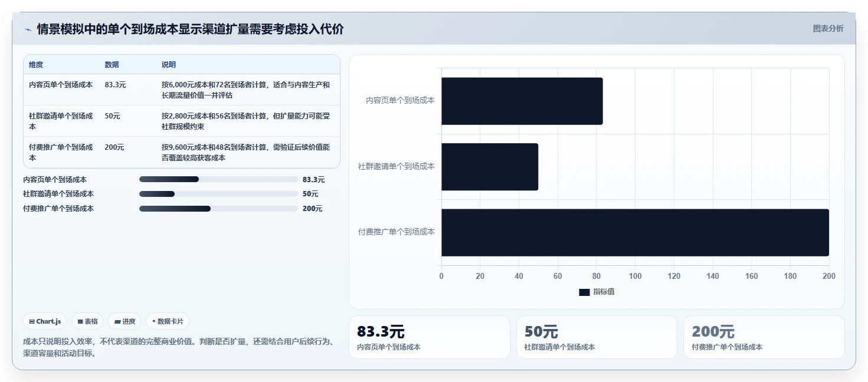Click chart axis label 付费推广单个到场成本
The image size is (868, 382).
[397, 232]
